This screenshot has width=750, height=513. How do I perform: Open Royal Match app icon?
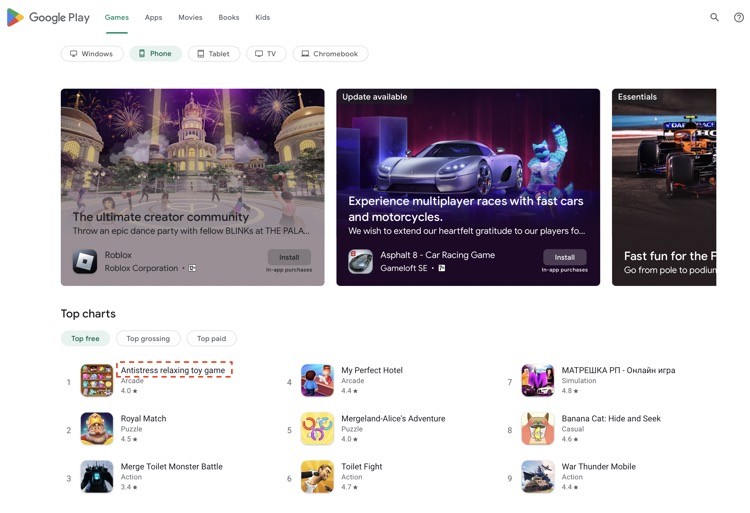97,428
